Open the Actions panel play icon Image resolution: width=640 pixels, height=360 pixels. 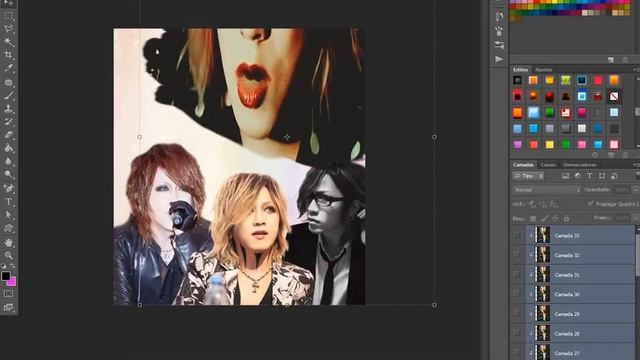pos(499,59)
